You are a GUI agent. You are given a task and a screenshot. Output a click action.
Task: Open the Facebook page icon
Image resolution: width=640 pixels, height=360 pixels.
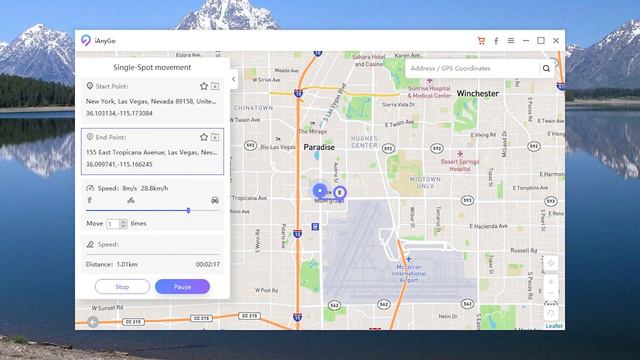pyautogui.click(x=496, y=41)
